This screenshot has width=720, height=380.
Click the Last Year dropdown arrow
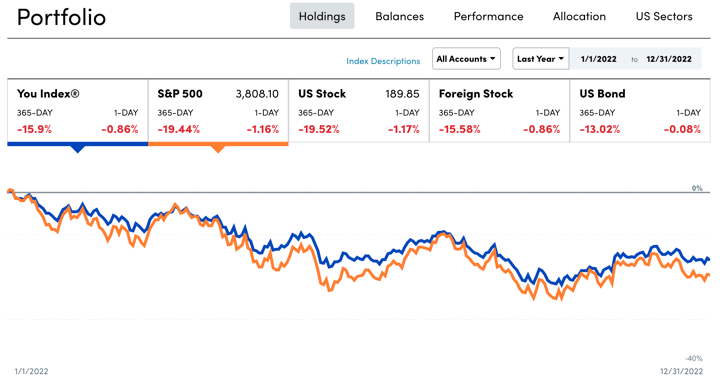point(561,59)
